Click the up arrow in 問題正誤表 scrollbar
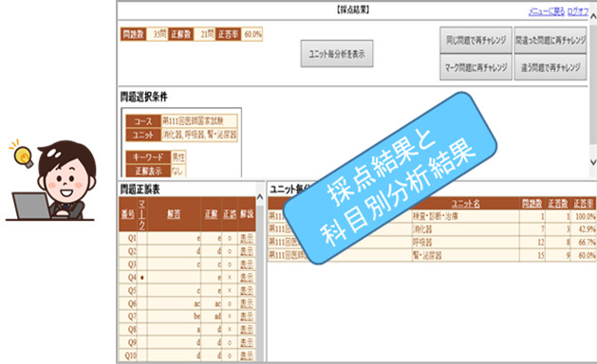The image size is (597, 364). tap(260, 196)
